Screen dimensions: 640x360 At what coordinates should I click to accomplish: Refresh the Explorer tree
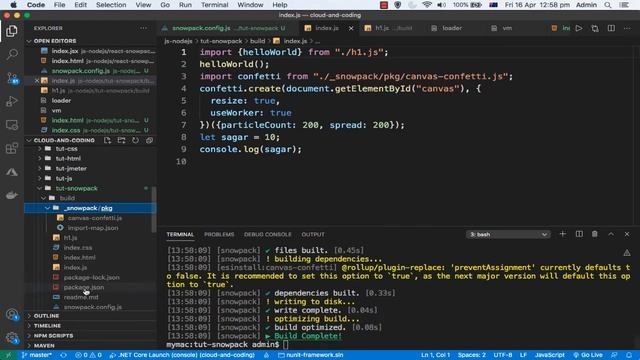point(135,140)
